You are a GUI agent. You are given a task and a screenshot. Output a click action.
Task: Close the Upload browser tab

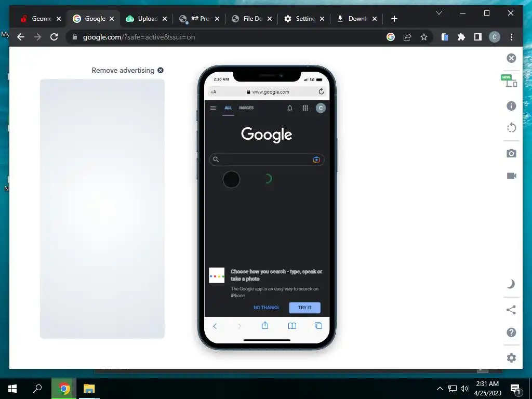tap(165, 19)
